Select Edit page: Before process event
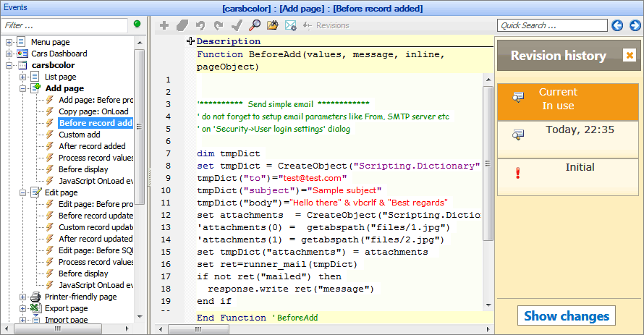 pos(96,204)
